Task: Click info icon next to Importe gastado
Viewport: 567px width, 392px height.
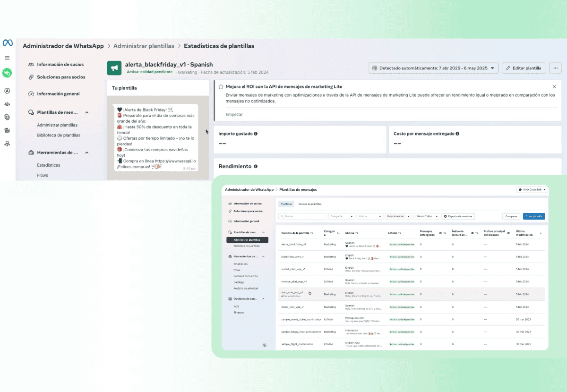Action: pos(256,134)
